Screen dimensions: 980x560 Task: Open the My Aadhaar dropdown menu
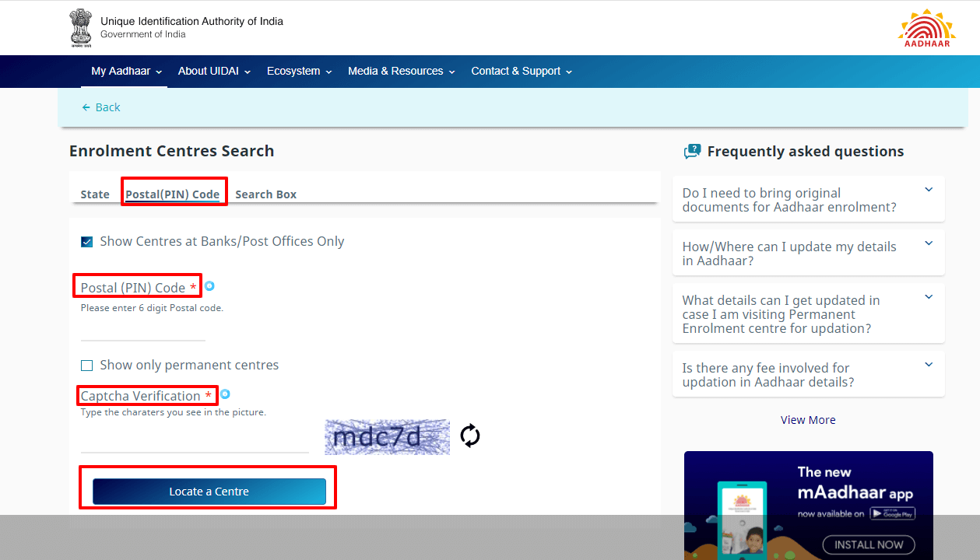click(126, 71)
